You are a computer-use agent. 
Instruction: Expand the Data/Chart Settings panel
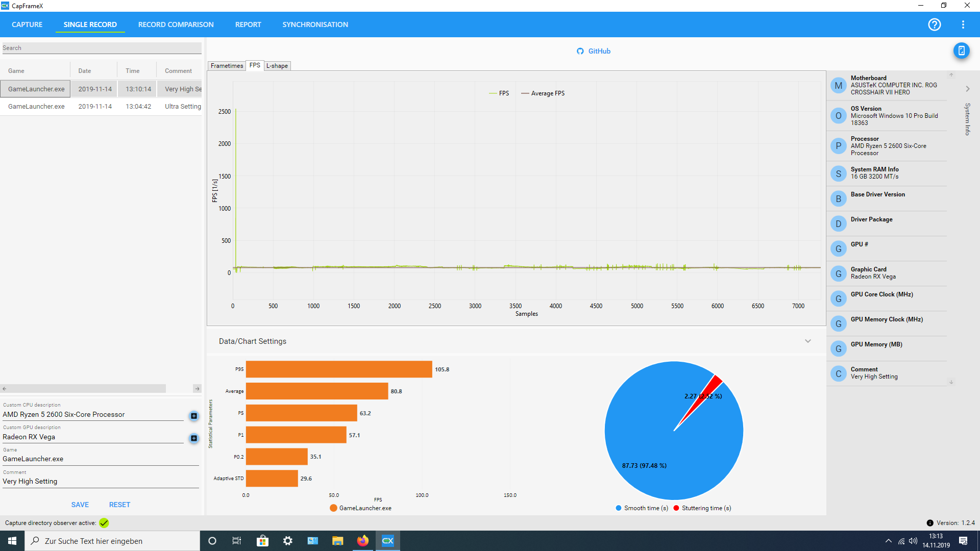tap(807, 341)
